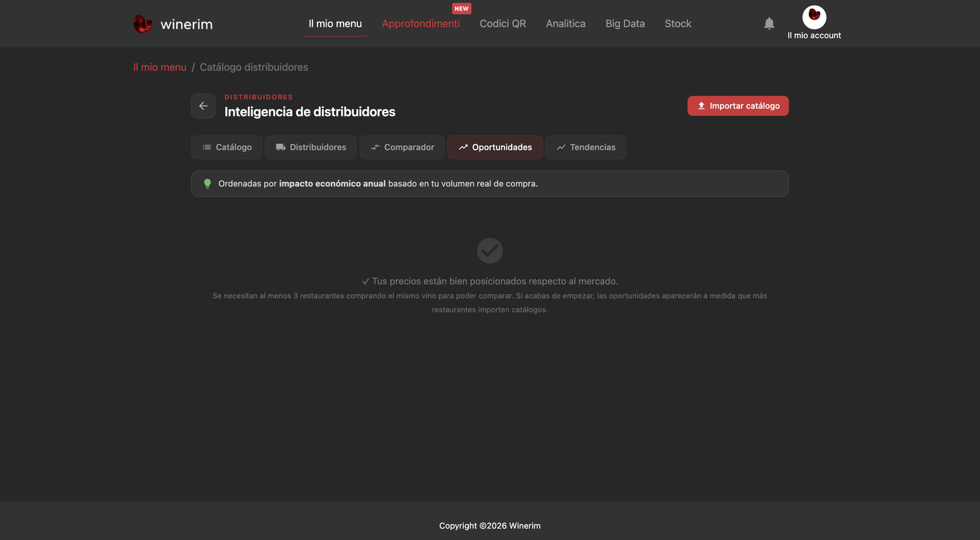Follow the Il mio menu breadcrumb link
The width and height of the screenshot is (980, 540).
click(160, 67)
